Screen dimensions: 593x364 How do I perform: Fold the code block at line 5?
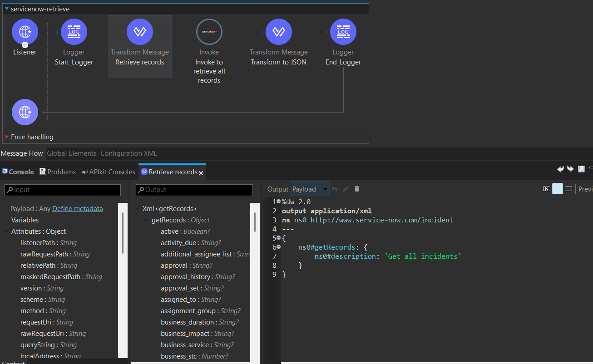tap(278, 238)
